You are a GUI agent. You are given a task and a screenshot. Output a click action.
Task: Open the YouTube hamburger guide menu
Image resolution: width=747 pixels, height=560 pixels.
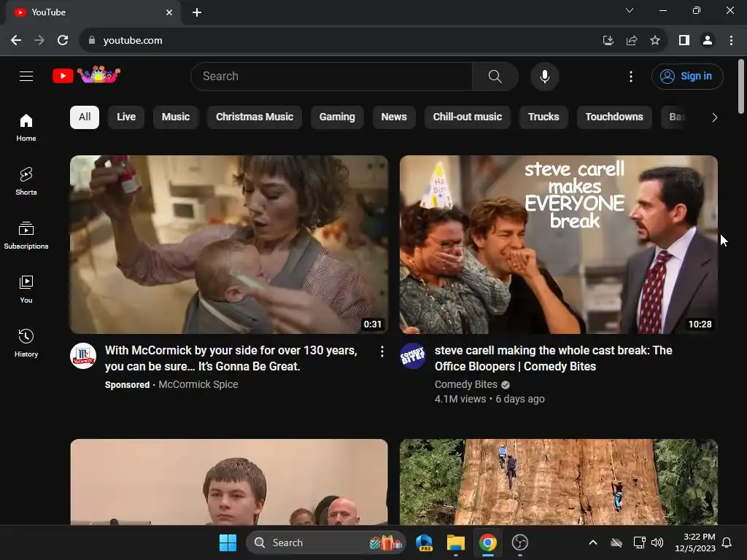pos(26,76)
